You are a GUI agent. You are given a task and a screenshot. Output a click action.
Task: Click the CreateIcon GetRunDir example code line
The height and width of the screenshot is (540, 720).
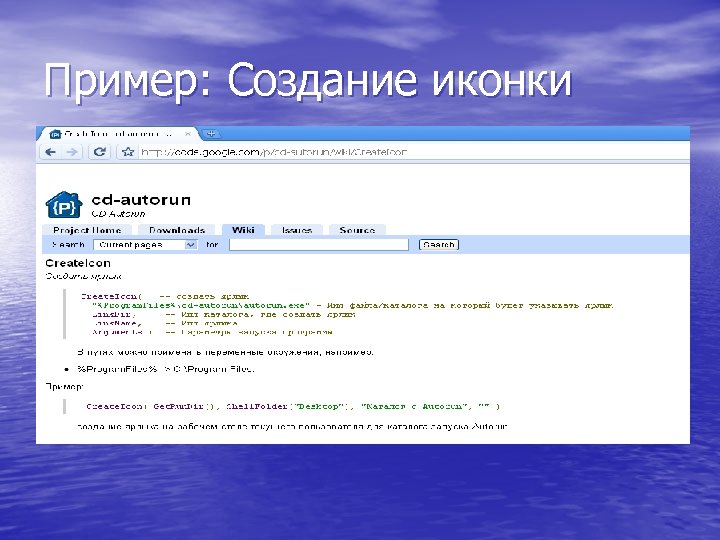(x=293, y=406)
